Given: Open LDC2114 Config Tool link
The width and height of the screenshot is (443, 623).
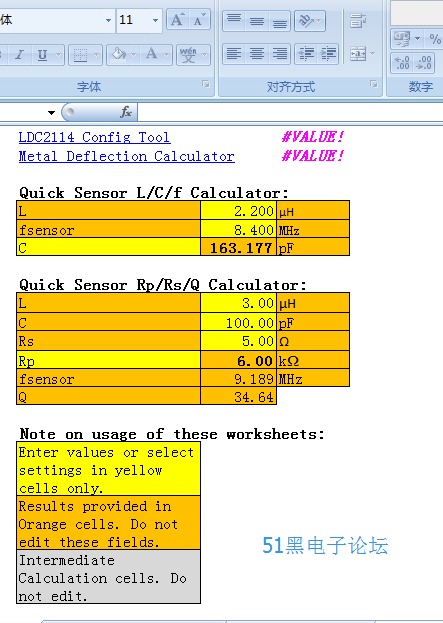Looking at the screenshot, I should click(94, 137).
